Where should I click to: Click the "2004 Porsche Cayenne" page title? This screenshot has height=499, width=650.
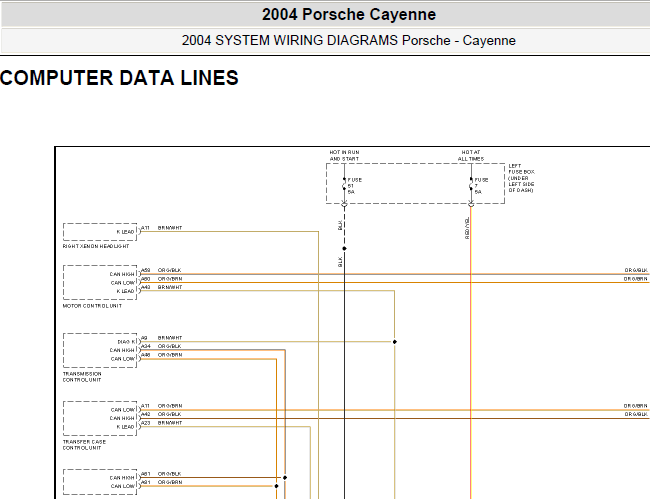point(349,15)
